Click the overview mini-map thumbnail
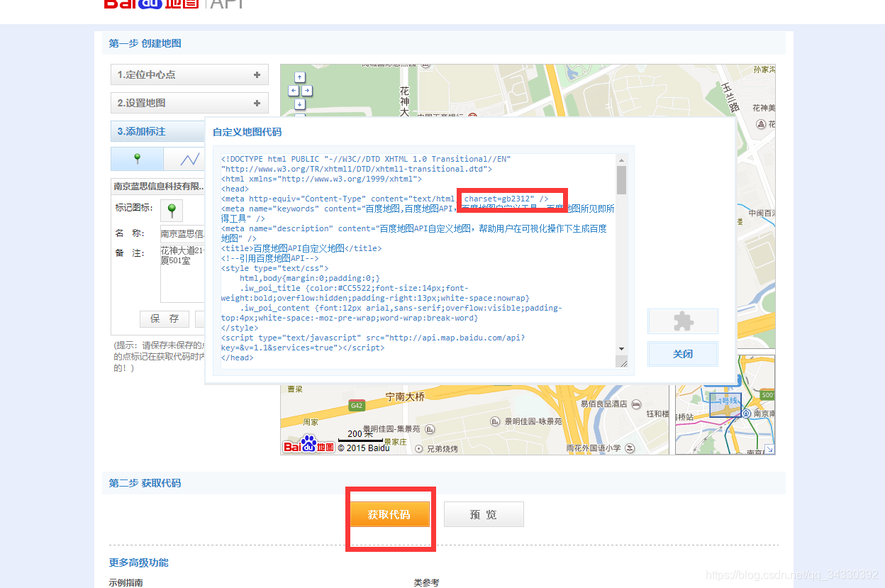The width and height of the screenshot is (885, 588). pos(725,405)
